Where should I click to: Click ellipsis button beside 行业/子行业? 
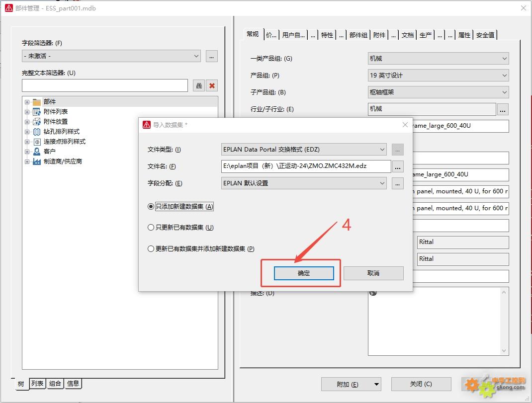coord(503,109)
